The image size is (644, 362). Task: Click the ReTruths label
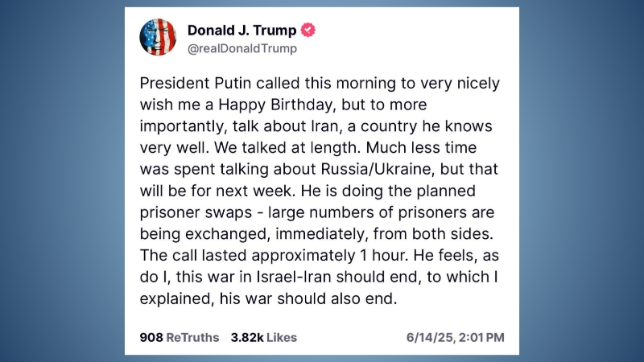click(x=192, y=337)
